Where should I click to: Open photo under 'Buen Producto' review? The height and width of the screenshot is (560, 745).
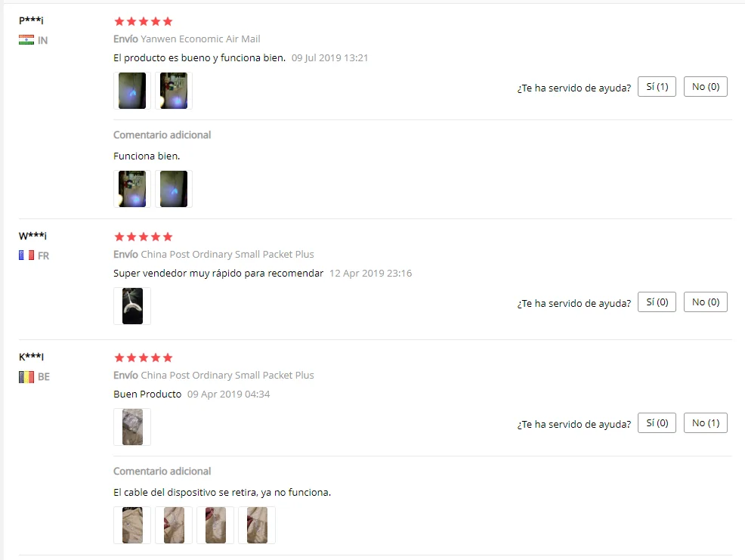point(132,427)
